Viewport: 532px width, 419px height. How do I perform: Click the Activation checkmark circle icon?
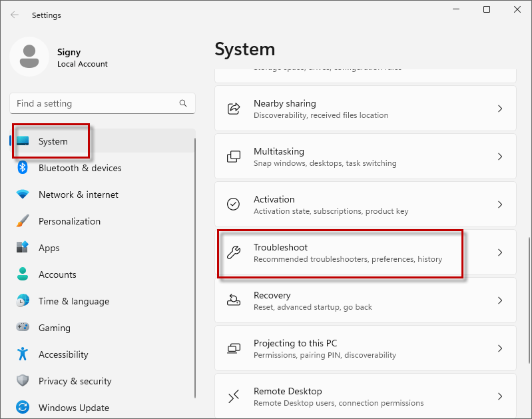(x=234, y=205)
